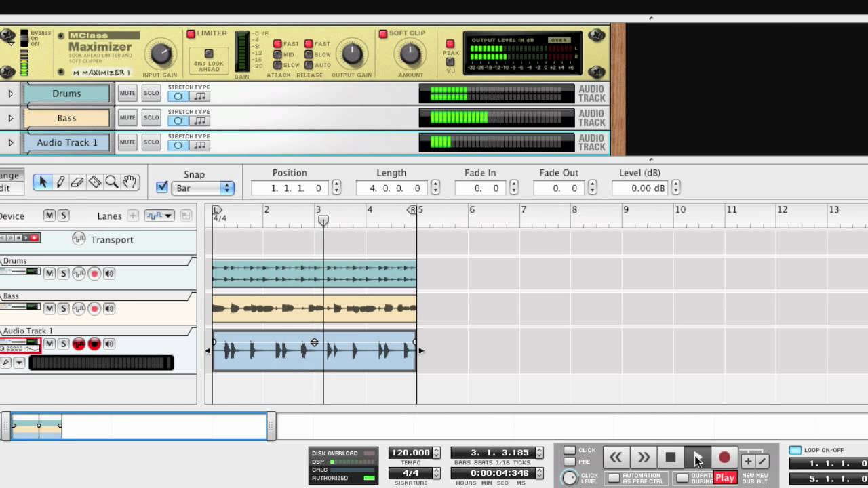Click the song position marker in ruler
The width and height of the screenshot is (868, 488).
click(x=323, y=221)
